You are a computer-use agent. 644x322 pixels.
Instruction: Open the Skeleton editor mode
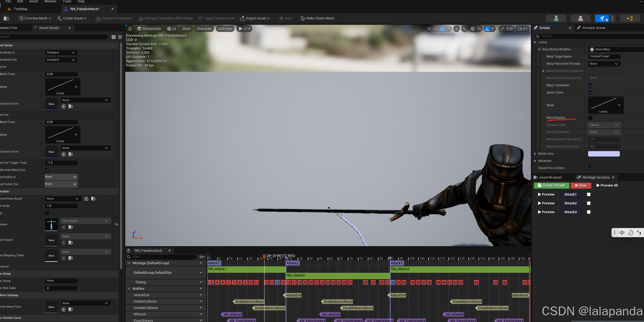click(x=556, y=18)
